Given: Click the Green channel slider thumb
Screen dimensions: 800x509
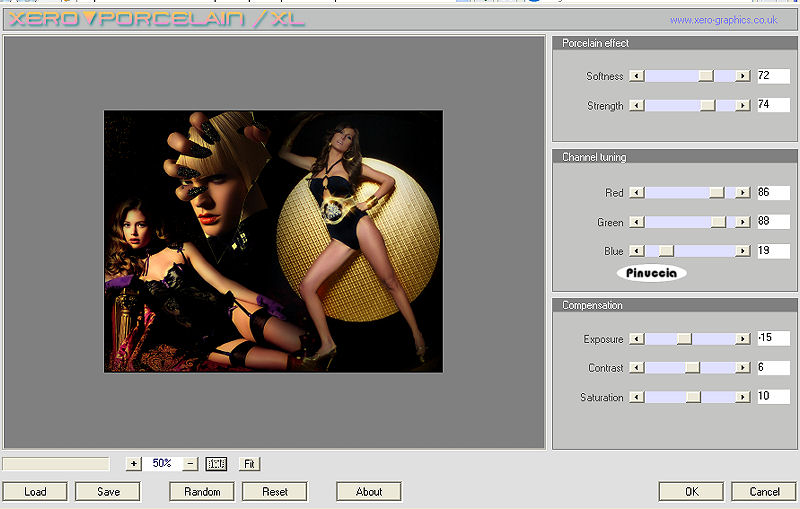Looking at the screenshot, I should pos(718,222).
